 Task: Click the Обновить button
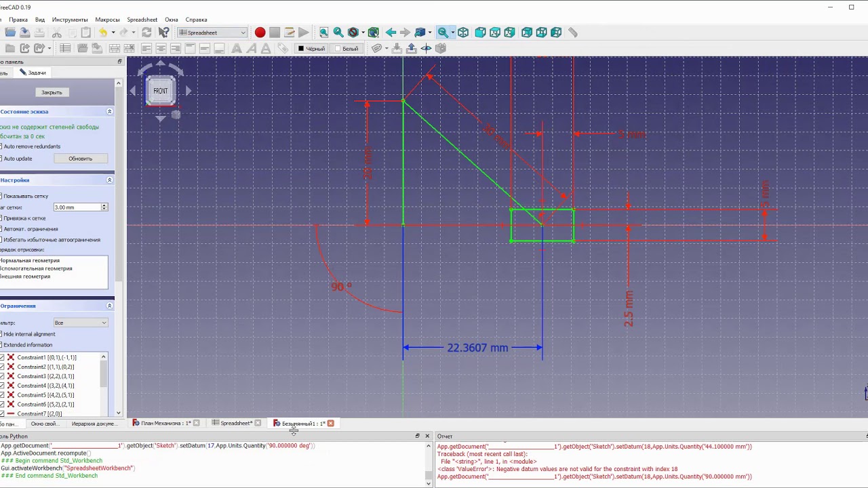click(x=80, y=159)
